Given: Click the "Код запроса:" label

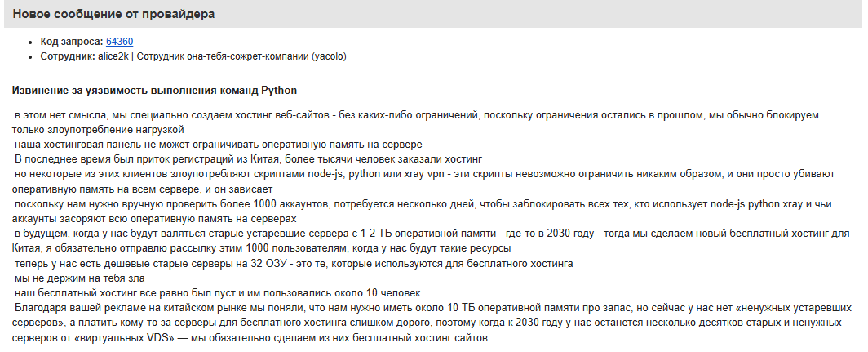Looking at the screenshot, I should pos(71,42).
